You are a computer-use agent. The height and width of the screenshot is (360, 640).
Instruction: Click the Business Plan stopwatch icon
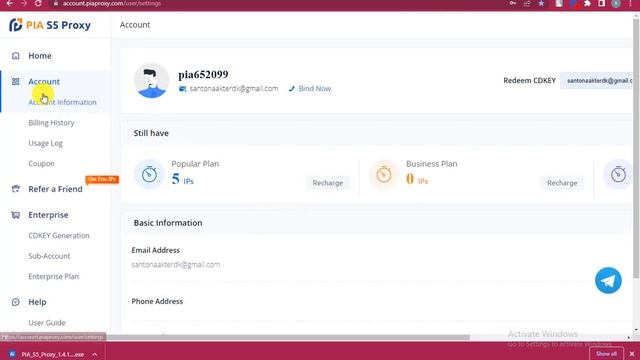click(x=384, y=174)
